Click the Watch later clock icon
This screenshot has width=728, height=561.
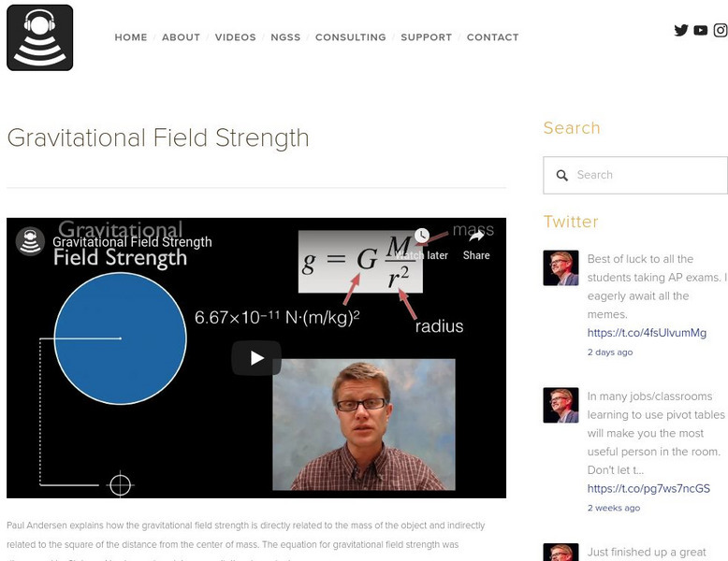click(x=422, y=237)
